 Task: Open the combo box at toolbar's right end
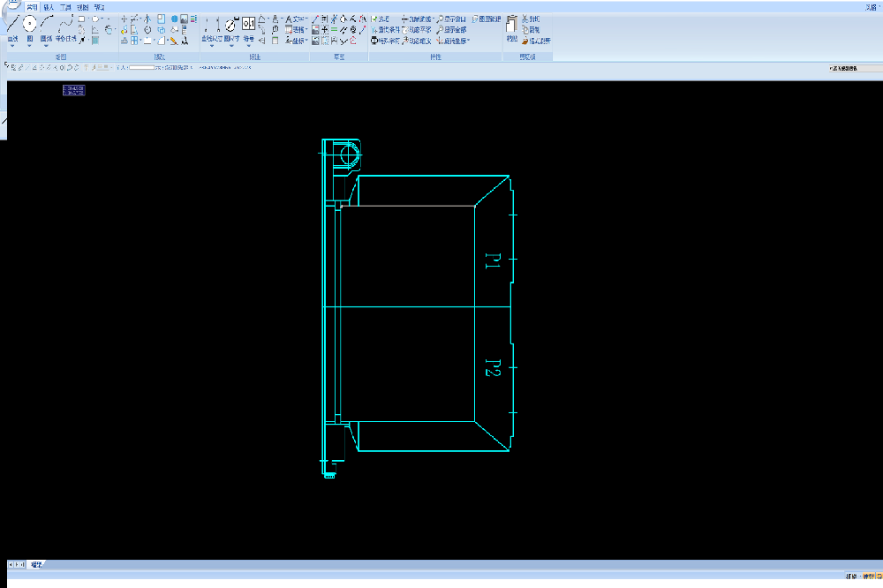[853, 67]
